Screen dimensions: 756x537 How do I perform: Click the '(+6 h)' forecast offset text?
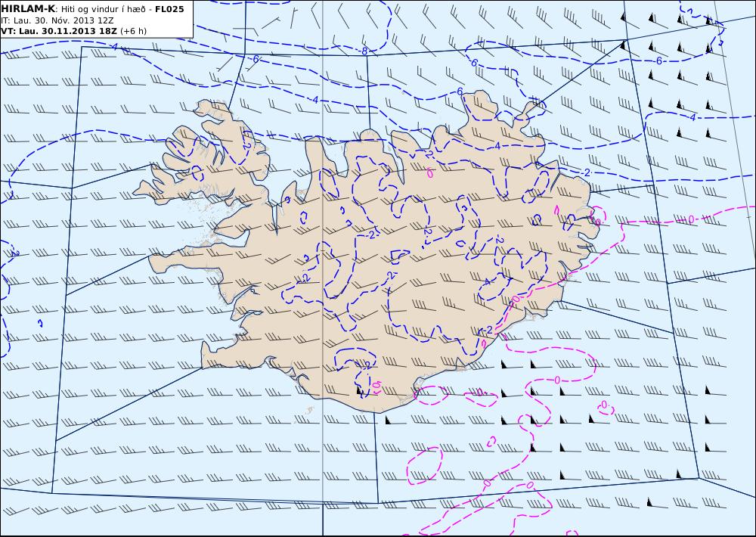(x=134, y=31)
